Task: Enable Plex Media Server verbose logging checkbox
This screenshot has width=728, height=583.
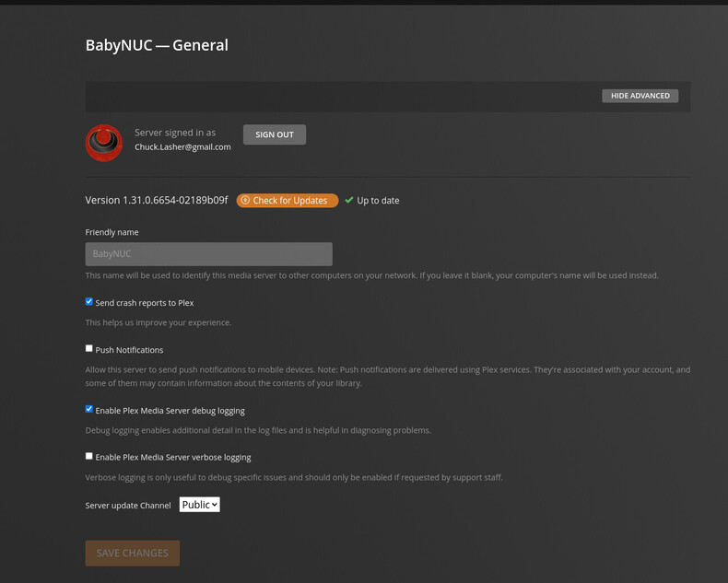Action: (89, 456)
